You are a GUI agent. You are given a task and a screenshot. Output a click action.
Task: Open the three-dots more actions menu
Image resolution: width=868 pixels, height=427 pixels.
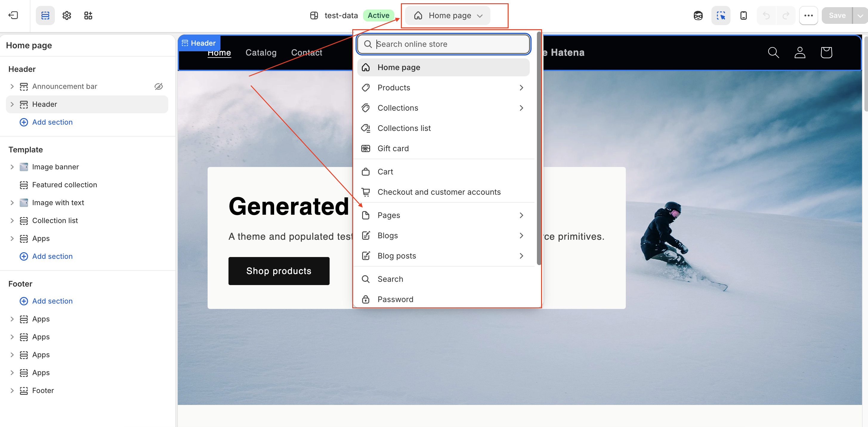pos(808,16)
